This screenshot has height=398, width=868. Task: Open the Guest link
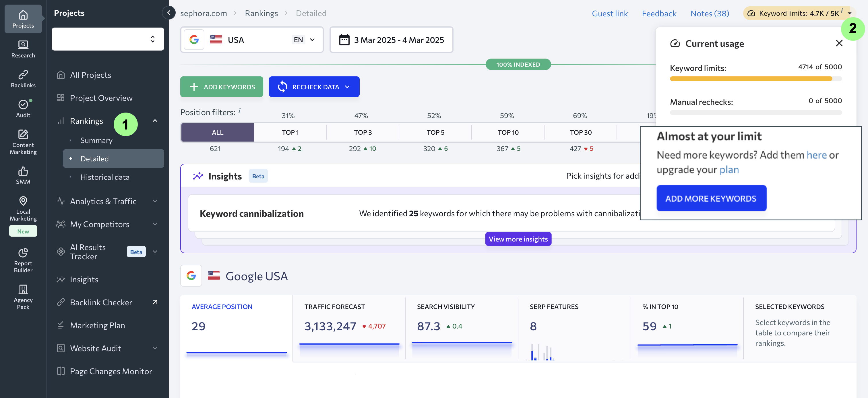(610, 13)
